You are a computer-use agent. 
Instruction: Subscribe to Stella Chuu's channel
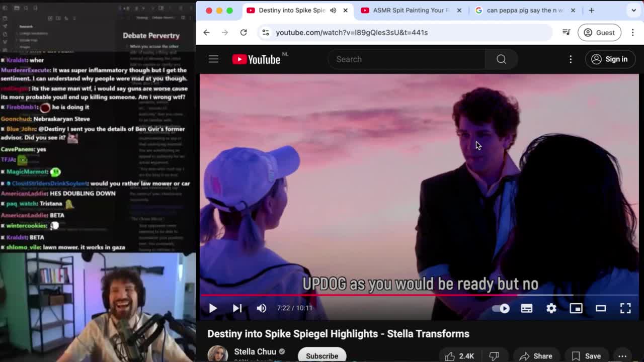(321, 355)
